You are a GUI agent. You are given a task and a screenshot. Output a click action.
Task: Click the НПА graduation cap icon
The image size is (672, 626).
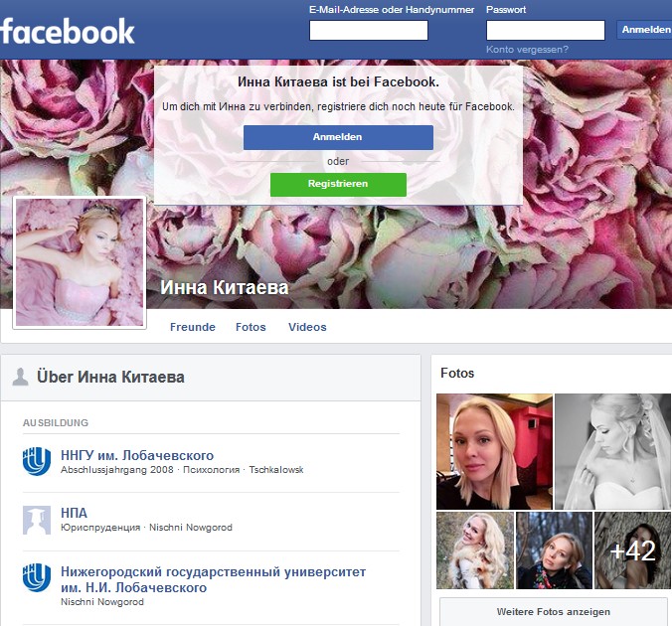pos(37,520)
